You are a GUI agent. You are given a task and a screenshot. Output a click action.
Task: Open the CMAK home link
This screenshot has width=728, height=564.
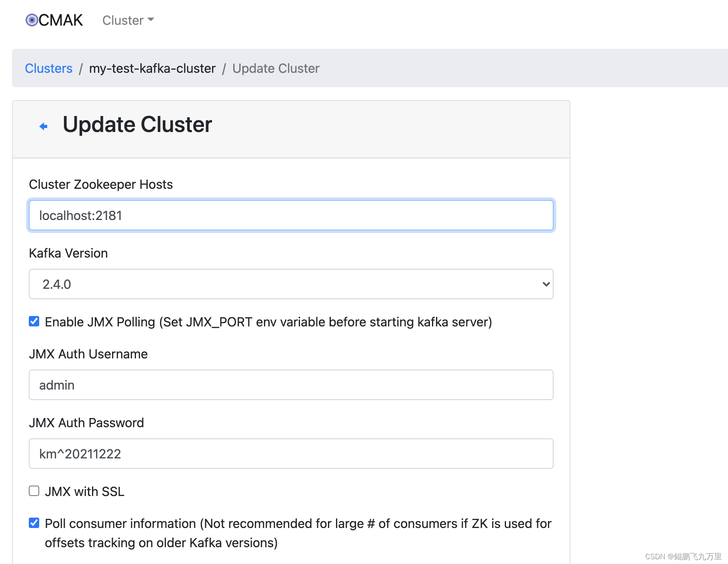[54, 20]
